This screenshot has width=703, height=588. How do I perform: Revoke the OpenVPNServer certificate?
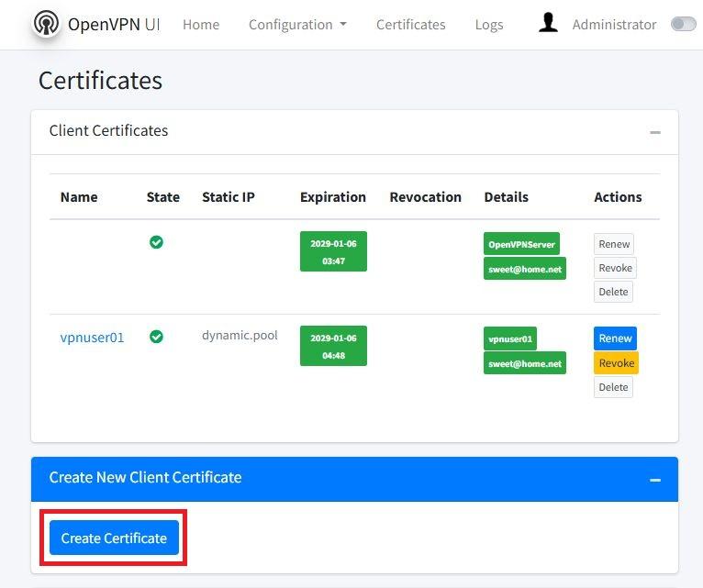(615, 268)
